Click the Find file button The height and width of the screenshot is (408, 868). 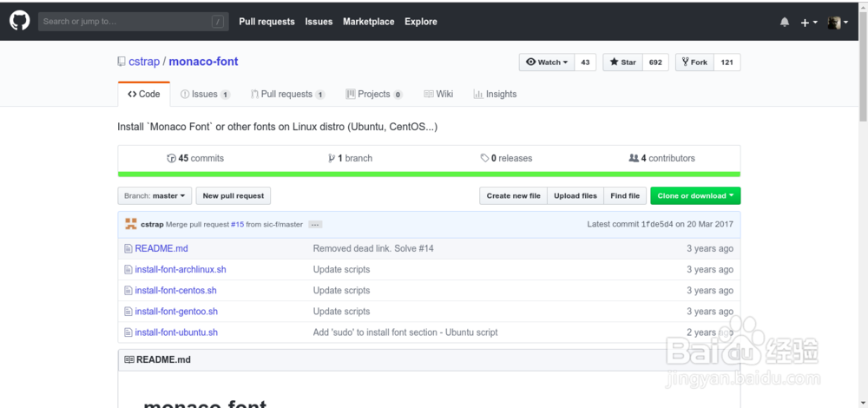(625, 196)
